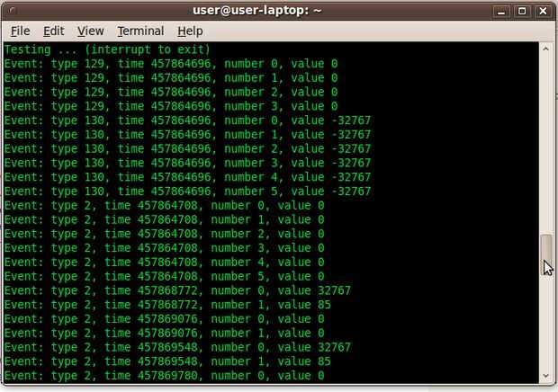This screenshot has height=392, width=558.
Task: Click time 457864708 number 2 event line
Action: (165, 234)
